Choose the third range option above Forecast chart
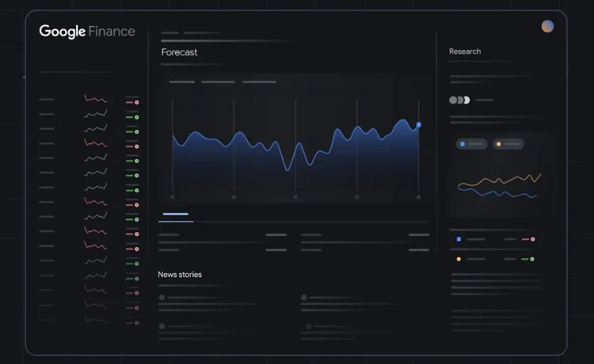Viewport: 594px width, 364px height. tap(259, 82)
